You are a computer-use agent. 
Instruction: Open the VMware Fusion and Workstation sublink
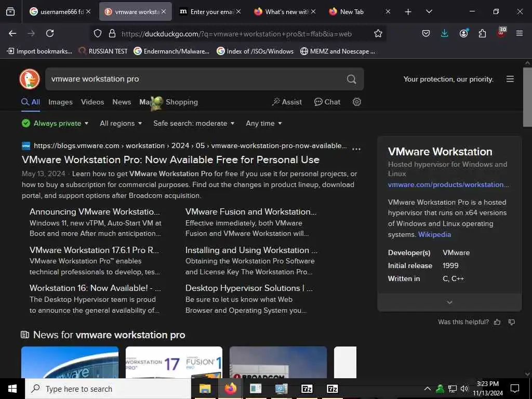point(251,212)
